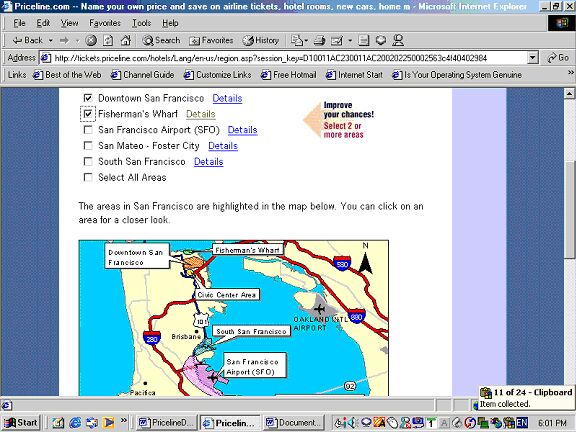
Task: Expand the Address bar dropdown list
Action: 533,58
